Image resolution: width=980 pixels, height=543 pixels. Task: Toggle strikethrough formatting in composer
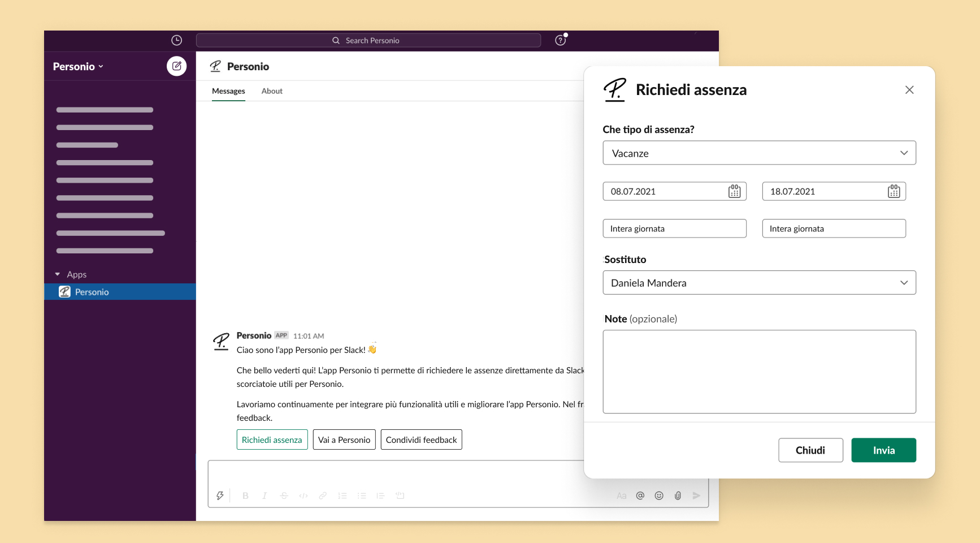284,495
